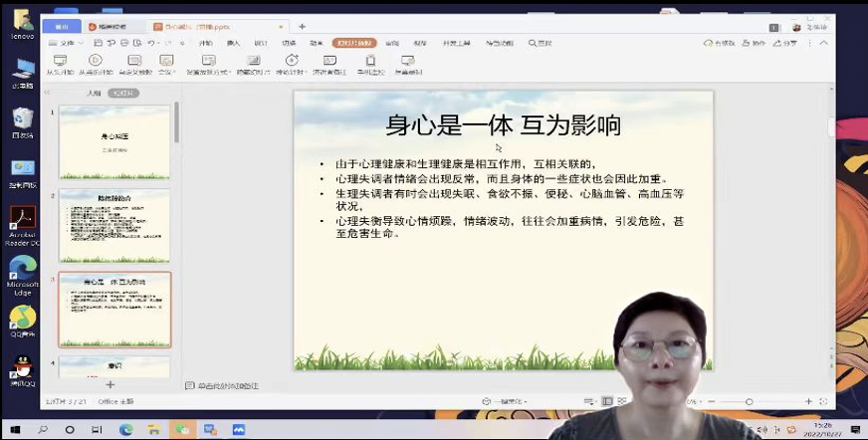Image resolution: width=868 pixels, height=440 pixels.
Task: Switch to the 插入 ribbon tab
Action: (x=233, y=43)
